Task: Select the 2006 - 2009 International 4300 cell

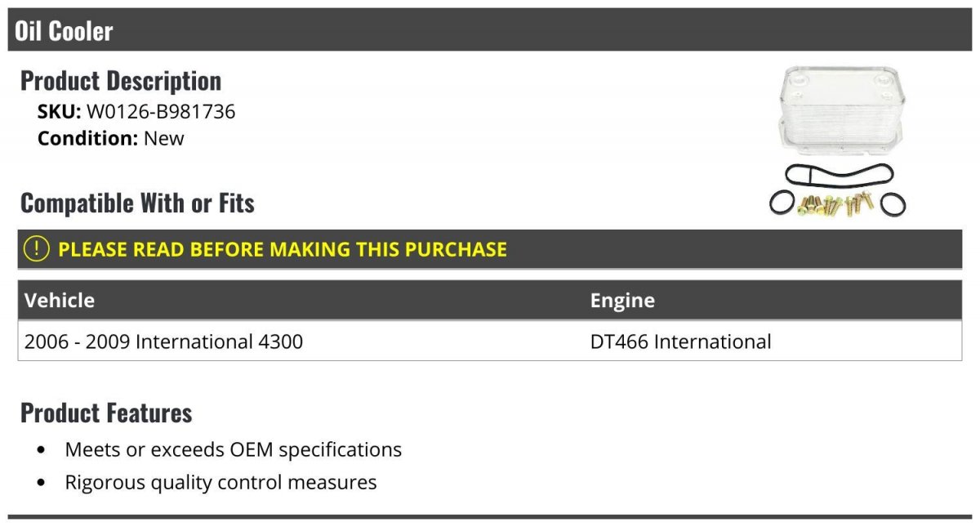Action: (x=163, y=341)
